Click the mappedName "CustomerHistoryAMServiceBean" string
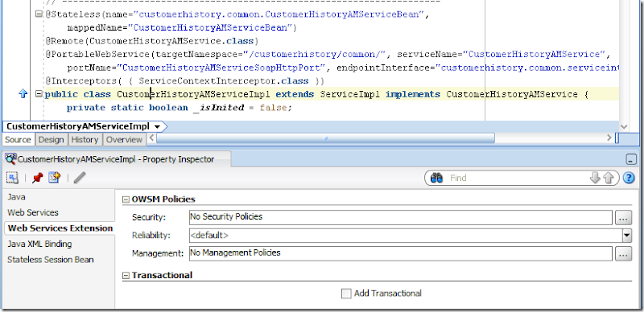The image size is (644, 312). click(x=209, y=28)
